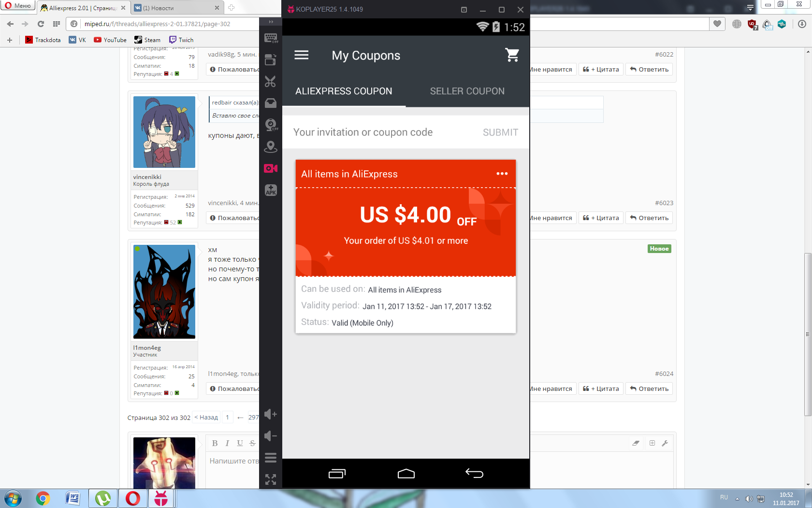Open Steam bookmark
The image size is (812, 508).
[147, 40]
